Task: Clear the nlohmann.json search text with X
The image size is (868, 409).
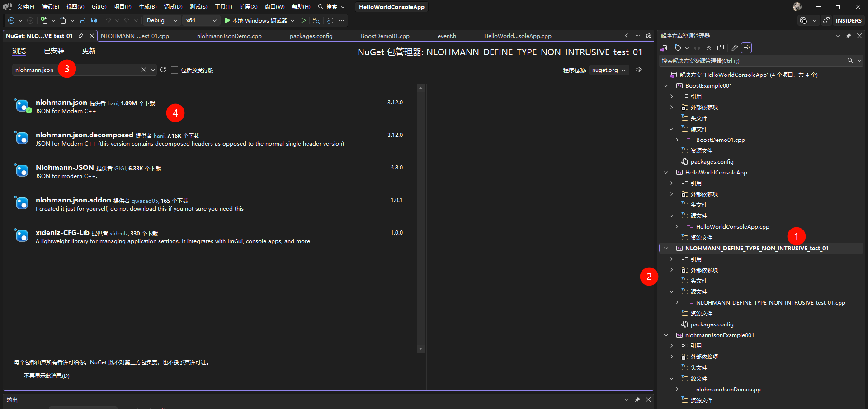Action: click(144, 70)
